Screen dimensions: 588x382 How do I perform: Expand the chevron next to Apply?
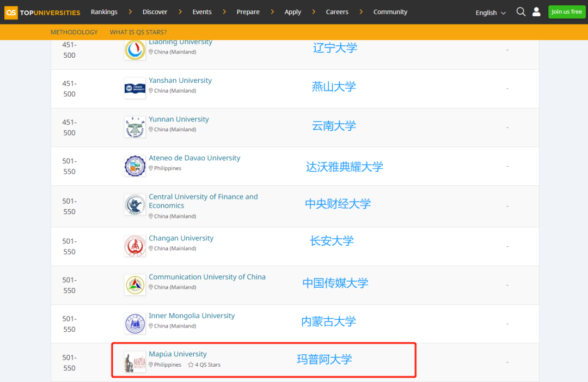[314, 12]
